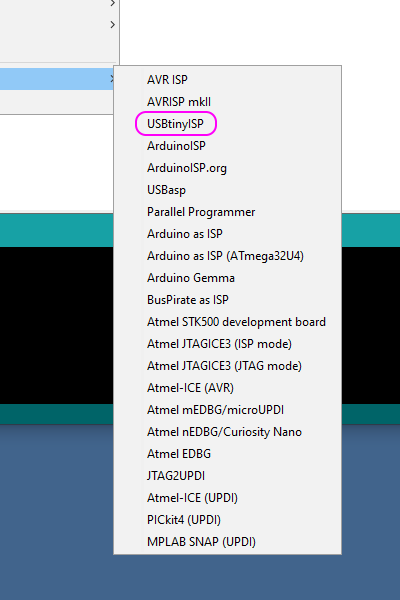Choose Atmel-ICE (AVR) programmer

[227, 388]
